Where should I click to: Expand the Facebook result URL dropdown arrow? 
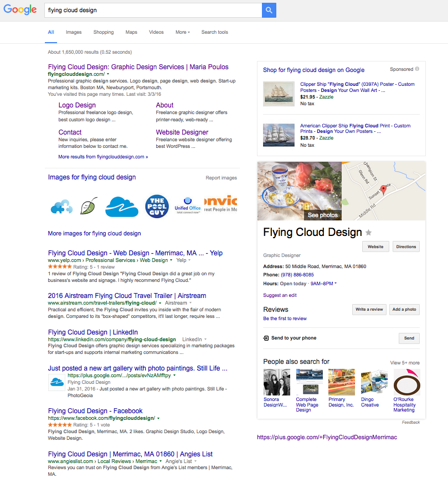pos(158,418)
